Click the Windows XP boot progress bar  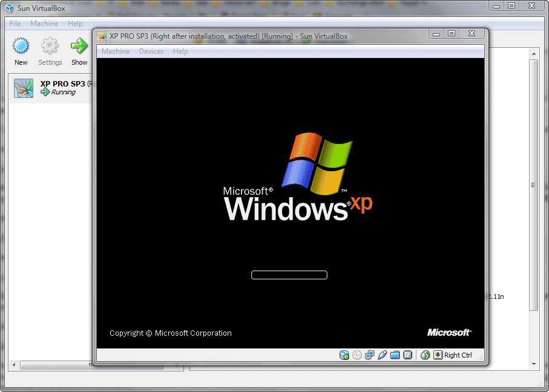tap(289, 275)
